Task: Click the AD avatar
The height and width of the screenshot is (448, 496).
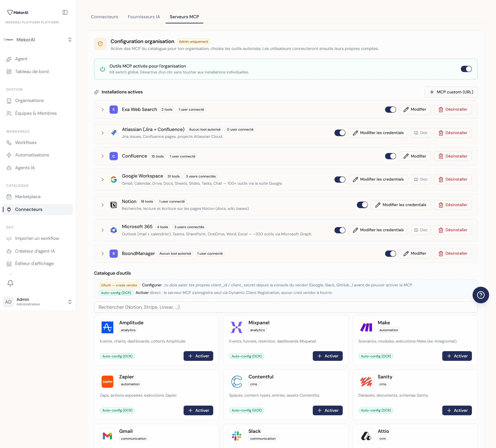Action: [x=8, y=302]
